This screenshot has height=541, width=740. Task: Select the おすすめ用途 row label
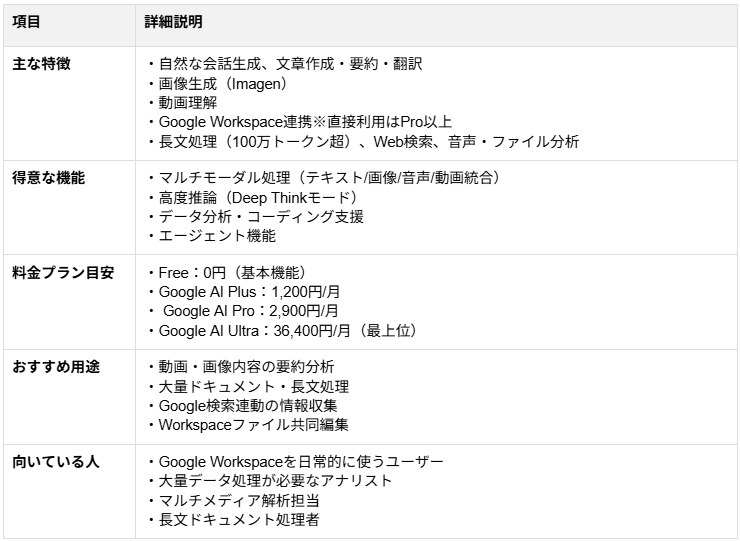tap(56, 367)
